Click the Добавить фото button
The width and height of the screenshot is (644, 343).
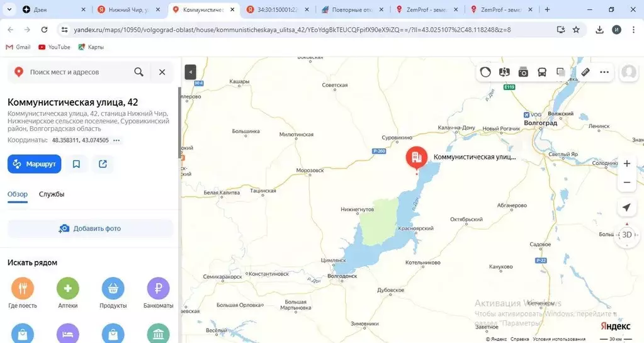[90, 228]
